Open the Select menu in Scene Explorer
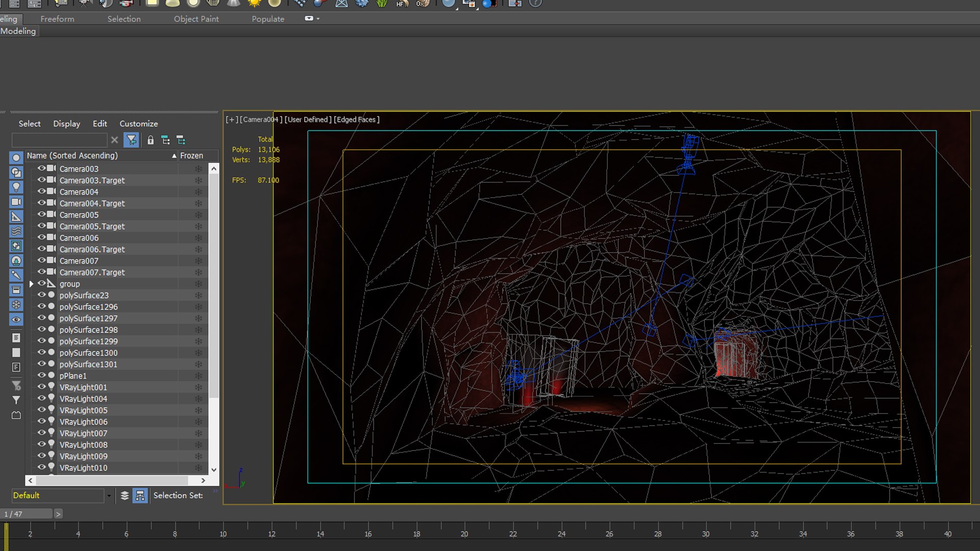The width and height of the screenshot is (980, 551). click(x=30, y=123)
